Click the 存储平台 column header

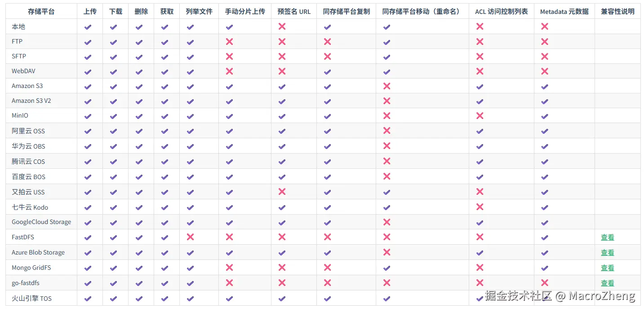[x=41, y=11]
